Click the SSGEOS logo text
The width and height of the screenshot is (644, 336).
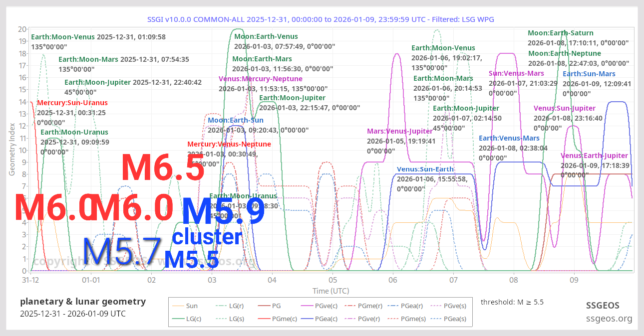(x=603, y=306)
